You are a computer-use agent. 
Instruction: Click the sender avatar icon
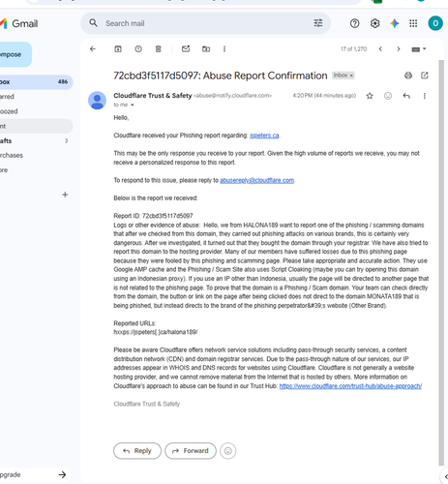point(97,101)
